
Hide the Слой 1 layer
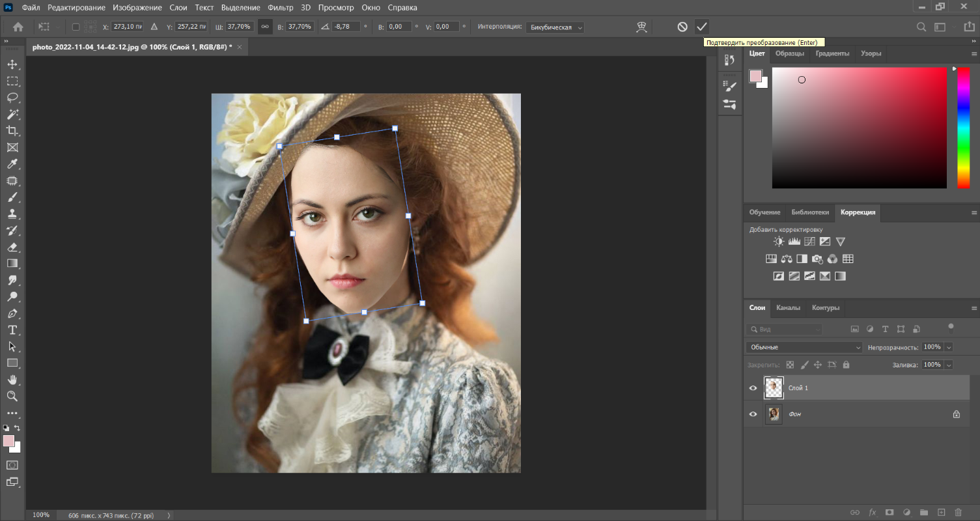tap(753, 388)
